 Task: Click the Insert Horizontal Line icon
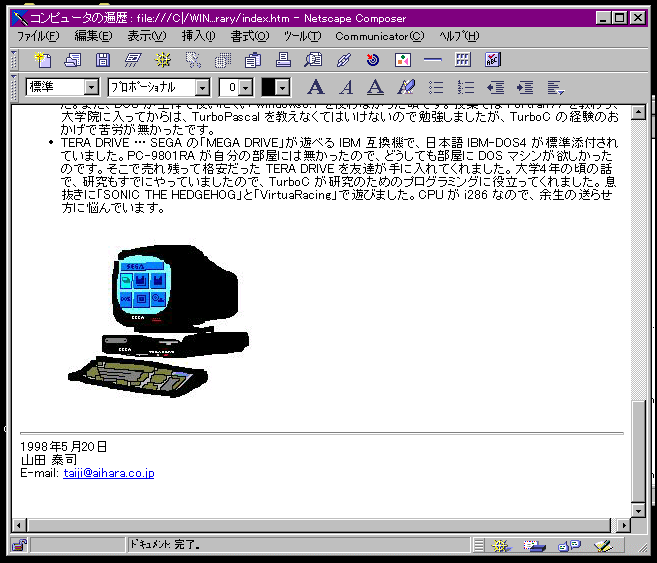(x=433, y=60)
